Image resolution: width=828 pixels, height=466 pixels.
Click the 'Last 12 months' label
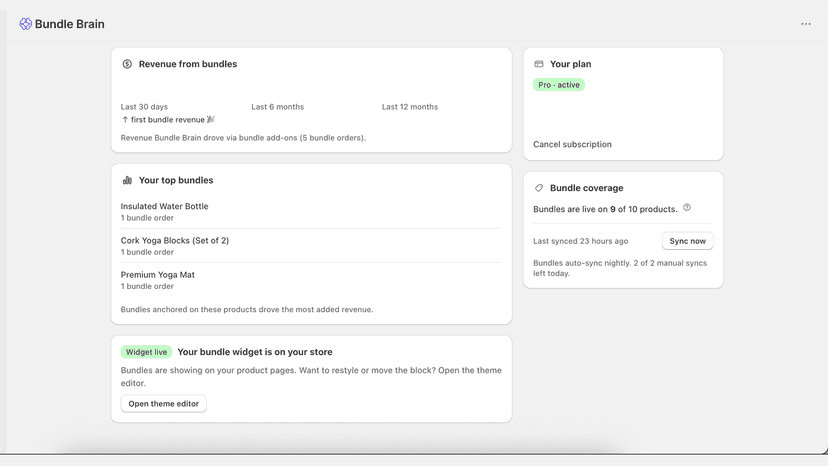[x=410, y=107]
